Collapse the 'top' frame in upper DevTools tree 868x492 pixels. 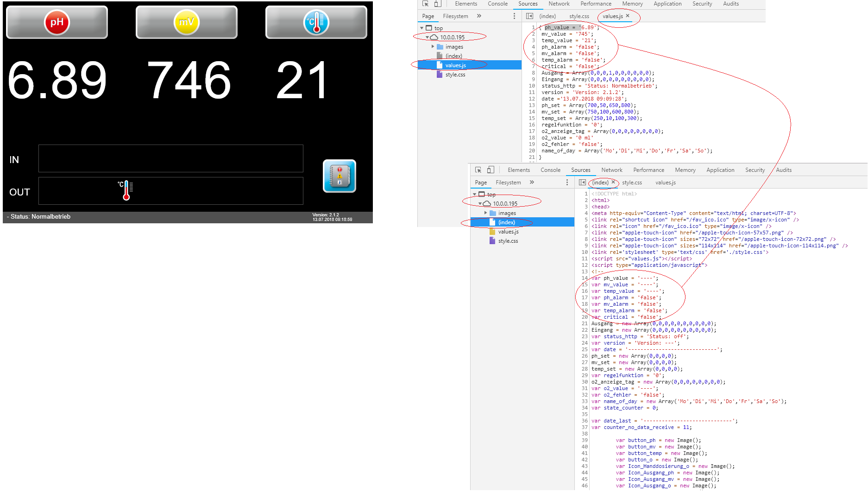tap(421, 28)
